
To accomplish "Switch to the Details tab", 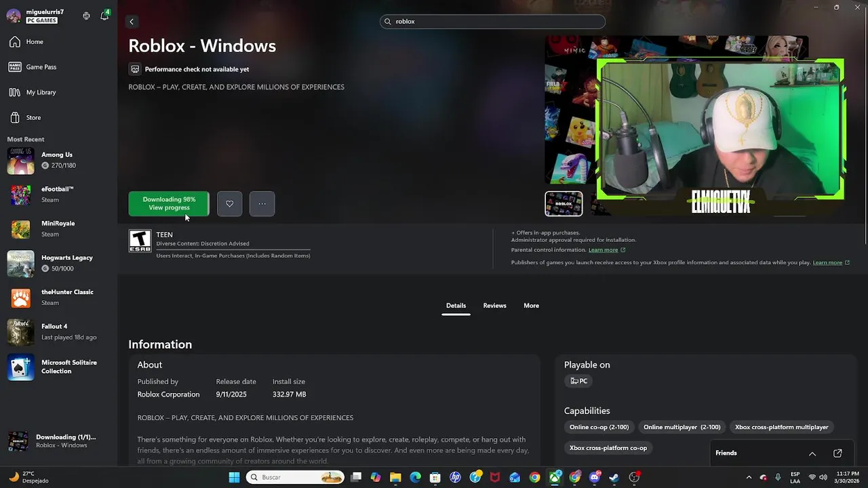I will click(x=456, y=306).
